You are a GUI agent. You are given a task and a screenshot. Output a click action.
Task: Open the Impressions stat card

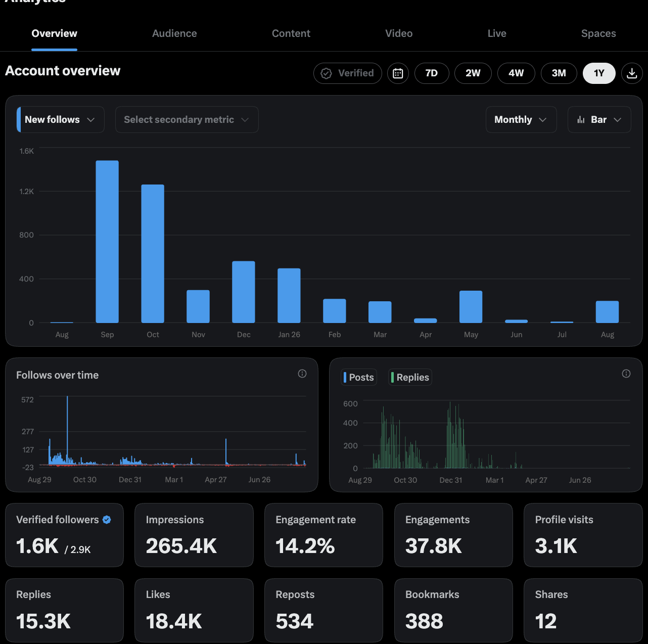point(194,535)
